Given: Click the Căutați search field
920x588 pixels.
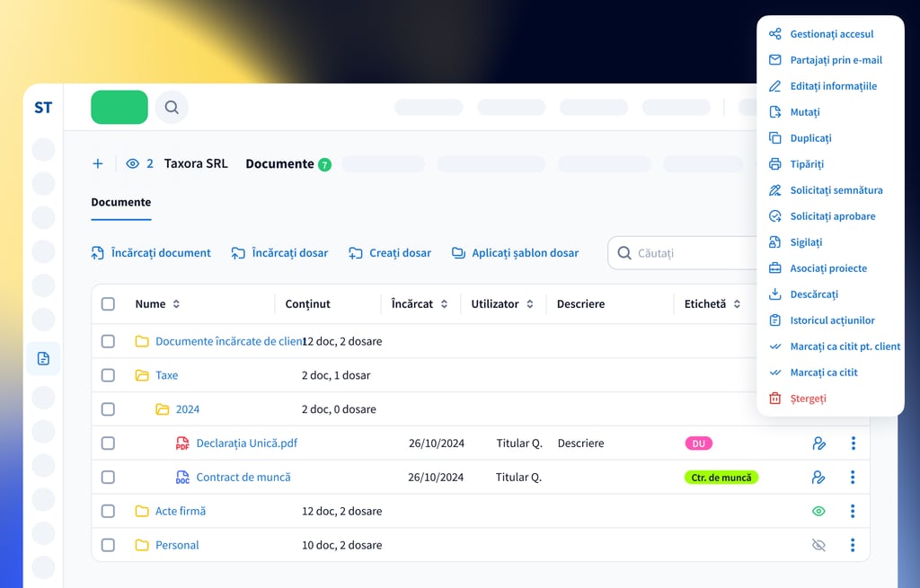Looking at the screenshot, I should point(687,253).
